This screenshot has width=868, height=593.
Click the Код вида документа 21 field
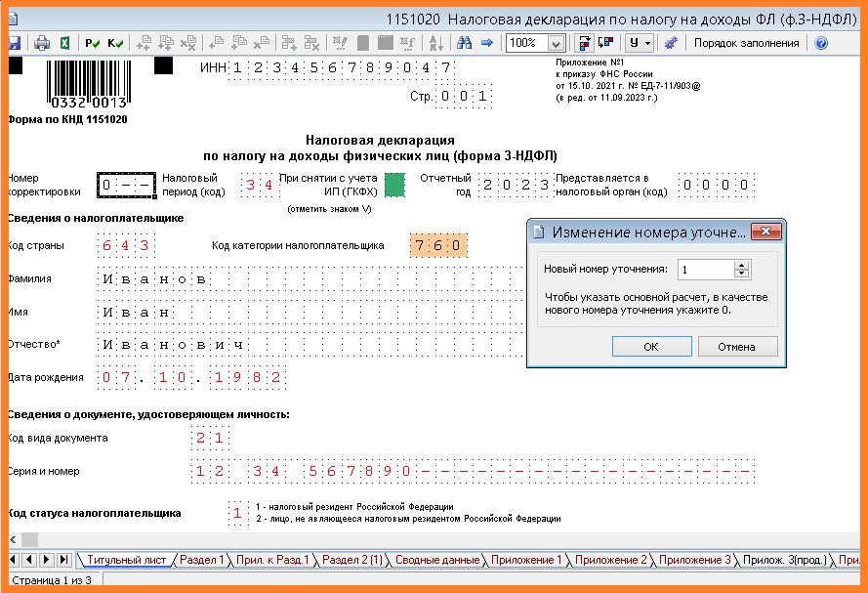(210, 438)
